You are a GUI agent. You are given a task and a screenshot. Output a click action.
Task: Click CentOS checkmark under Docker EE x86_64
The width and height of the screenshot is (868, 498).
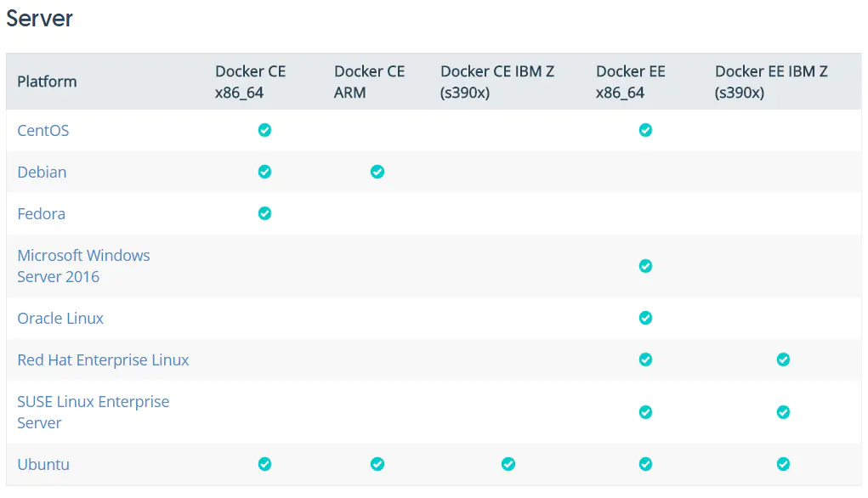[x=645, y=130]
